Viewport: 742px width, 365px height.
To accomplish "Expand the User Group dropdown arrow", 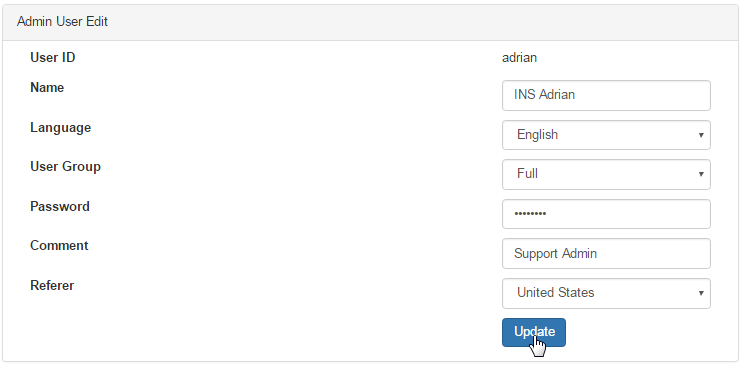I will pyautogui.click(x=701, y=174).
